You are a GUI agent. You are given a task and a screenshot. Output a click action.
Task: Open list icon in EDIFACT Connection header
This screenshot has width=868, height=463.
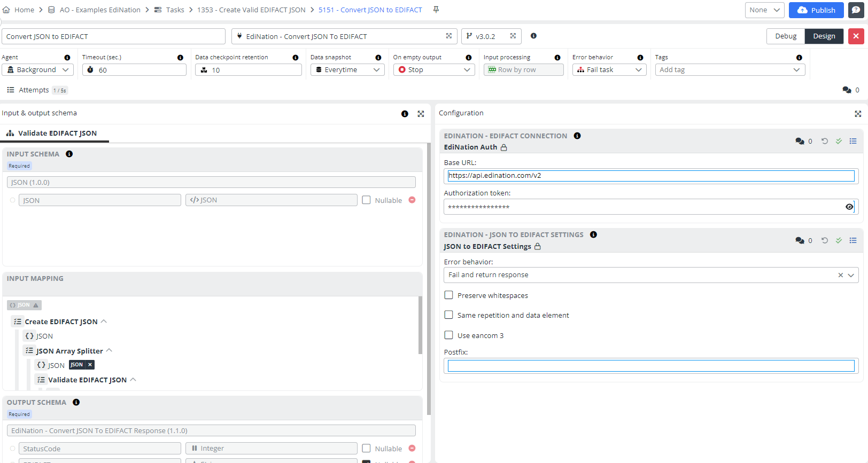pos(853,141)
